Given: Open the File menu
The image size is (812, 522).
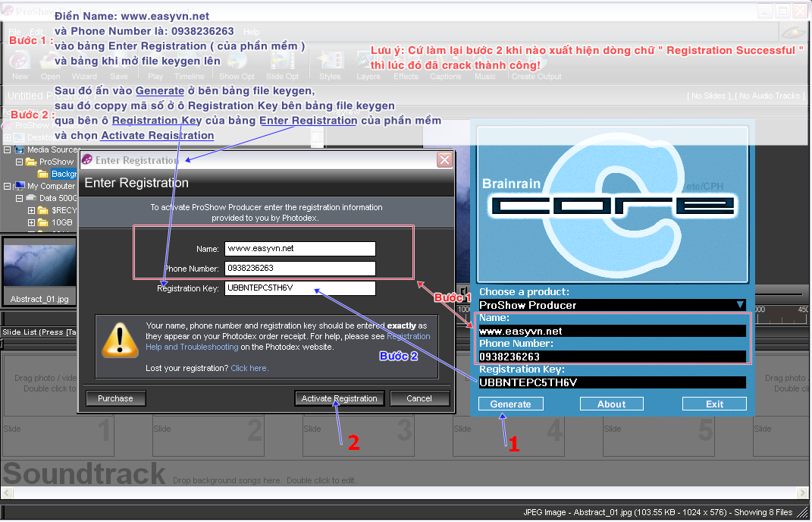Looking at the screenshot, I should (x=14, y=32).
